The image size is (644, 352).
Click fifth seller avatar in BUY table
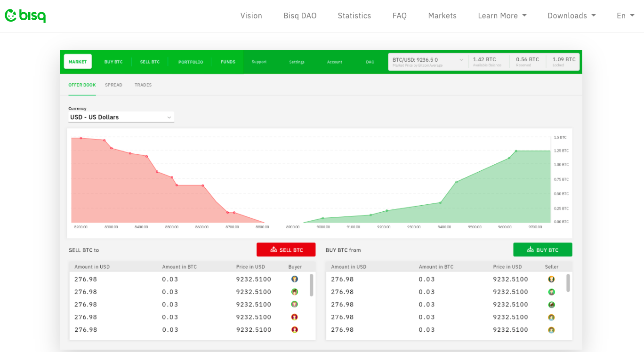[551, 330]
